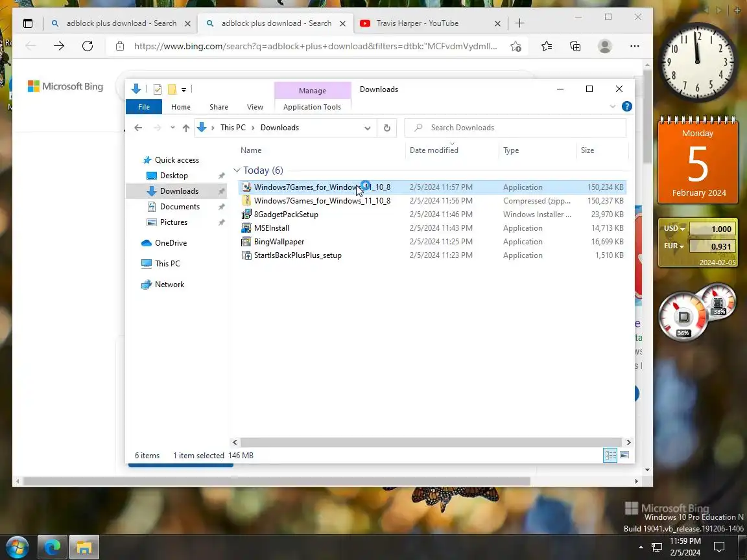Click the Edge tab actions menu icon
Viewport: 747px width, 560px height.
(28, 23)
